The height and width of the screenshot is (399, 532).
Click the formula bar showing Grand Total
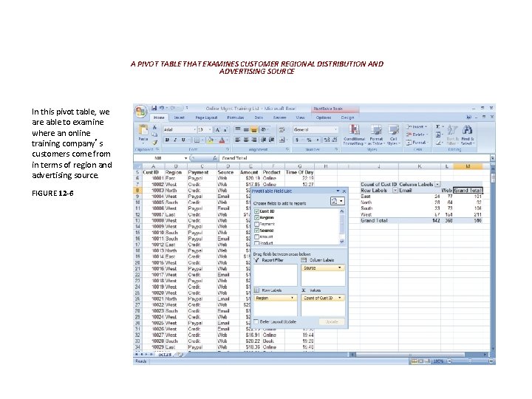[355, 158]
